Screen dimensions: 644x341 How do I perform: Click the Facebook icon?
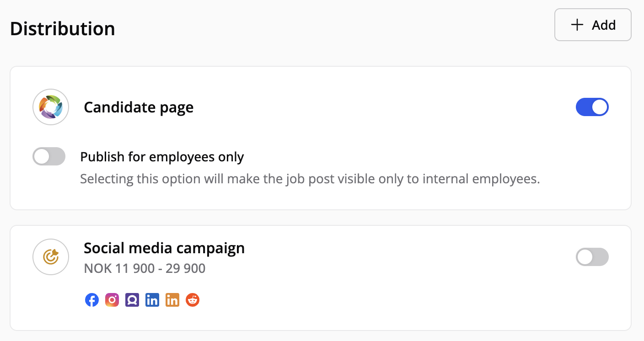[92, 300]
